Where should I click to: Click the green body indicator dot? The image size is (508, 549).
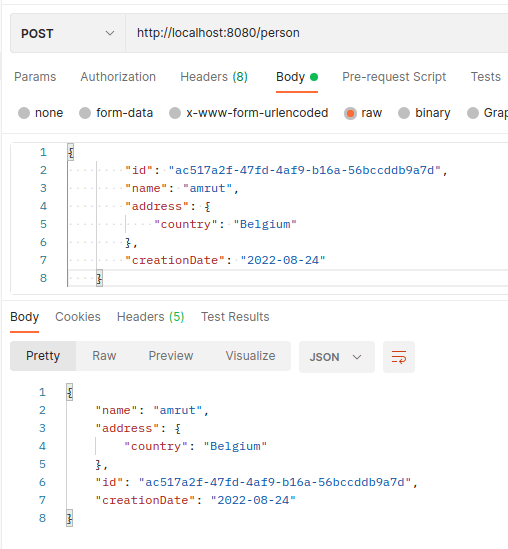pos(314,77)
